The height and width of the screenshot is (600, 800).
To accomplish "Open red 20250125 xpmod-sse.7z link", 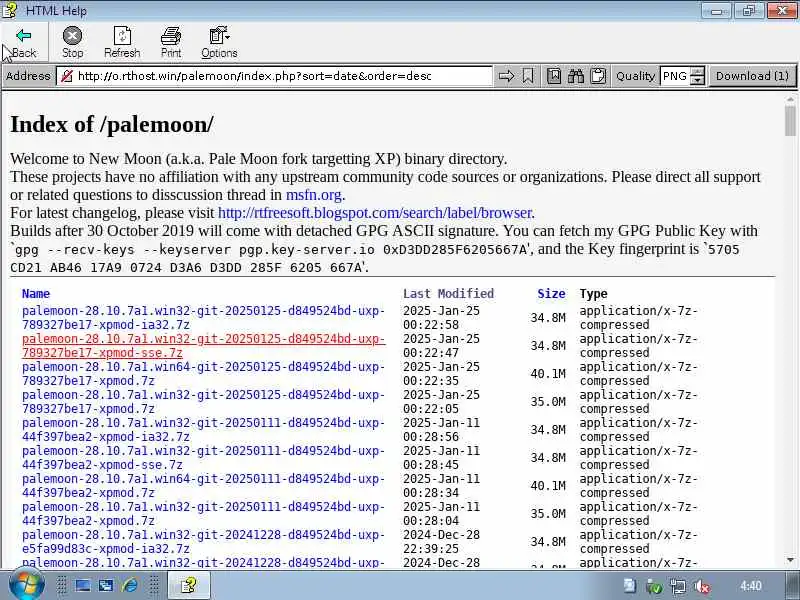I will 203,345.
